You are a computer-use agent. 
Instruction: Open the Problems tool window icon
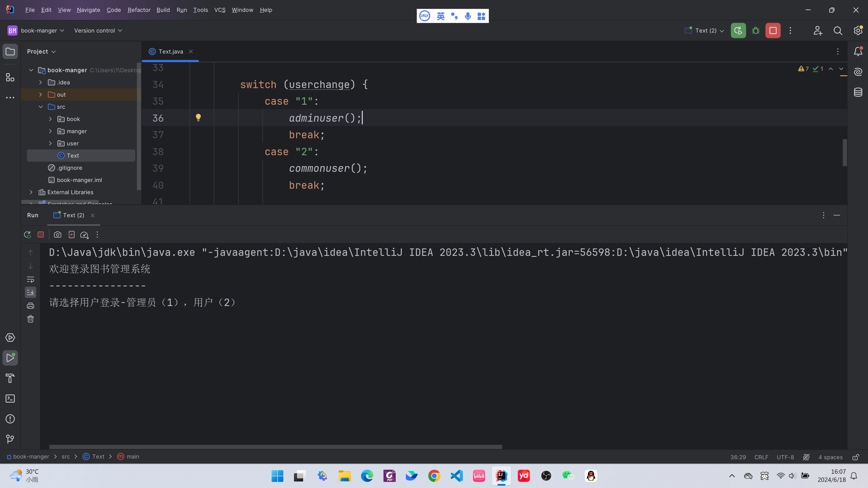pos(10,419)
